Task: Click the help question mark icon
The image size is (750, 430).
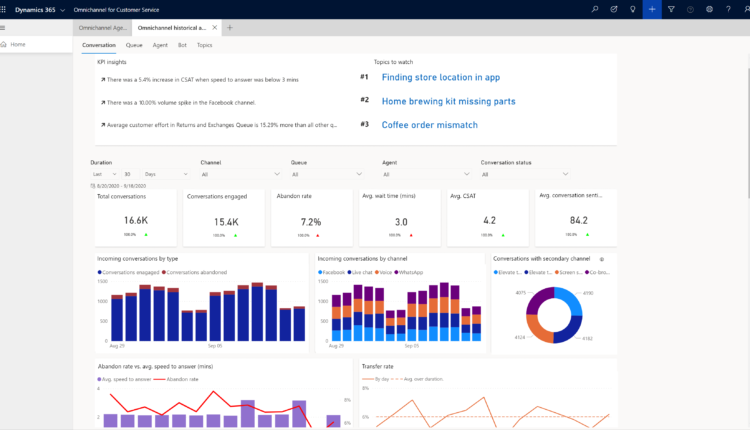Action: (x=728, y=9)
